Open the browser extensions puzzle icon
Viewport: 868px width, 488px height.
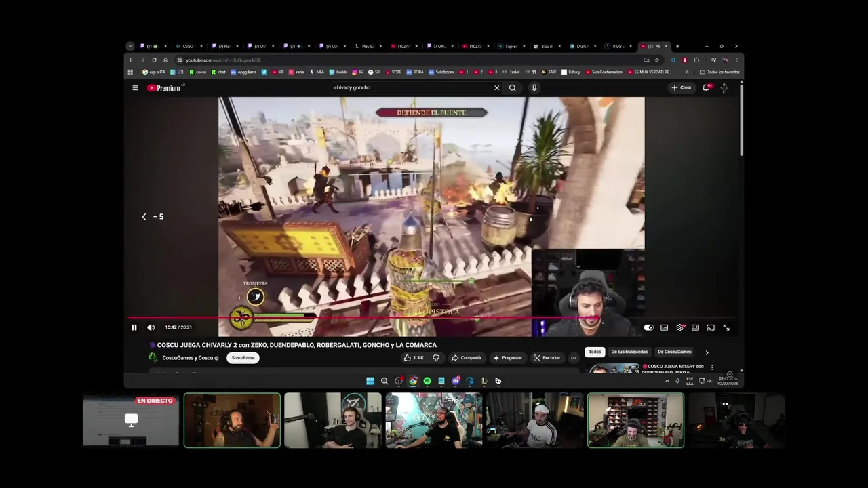click(x=696, y=60)
